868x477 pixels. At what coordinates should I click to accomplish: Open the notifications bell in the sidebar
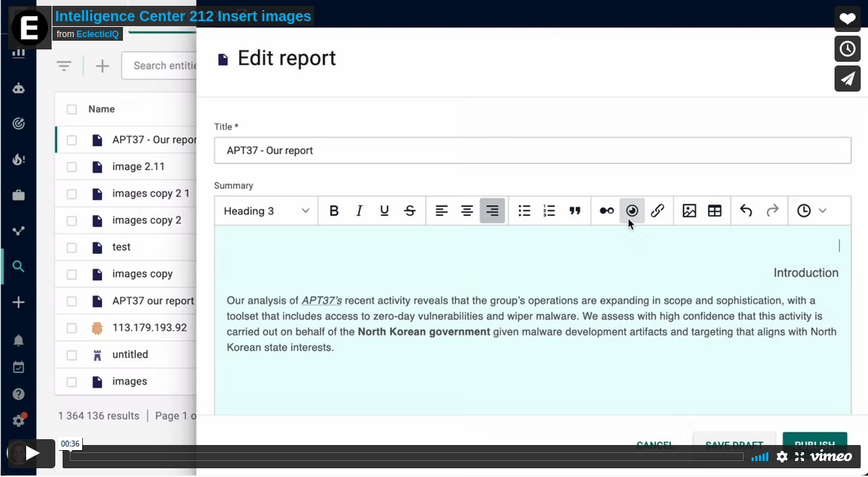(19, 340)
